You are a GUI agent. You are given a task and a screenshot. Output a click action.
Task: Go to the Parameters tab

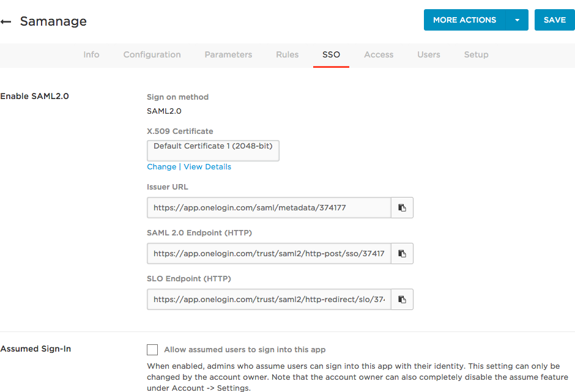(228, 54)
